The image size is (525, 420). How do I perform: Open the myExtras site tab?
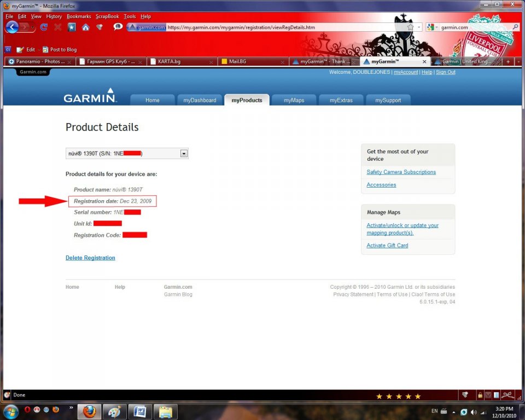click(341, 100)
